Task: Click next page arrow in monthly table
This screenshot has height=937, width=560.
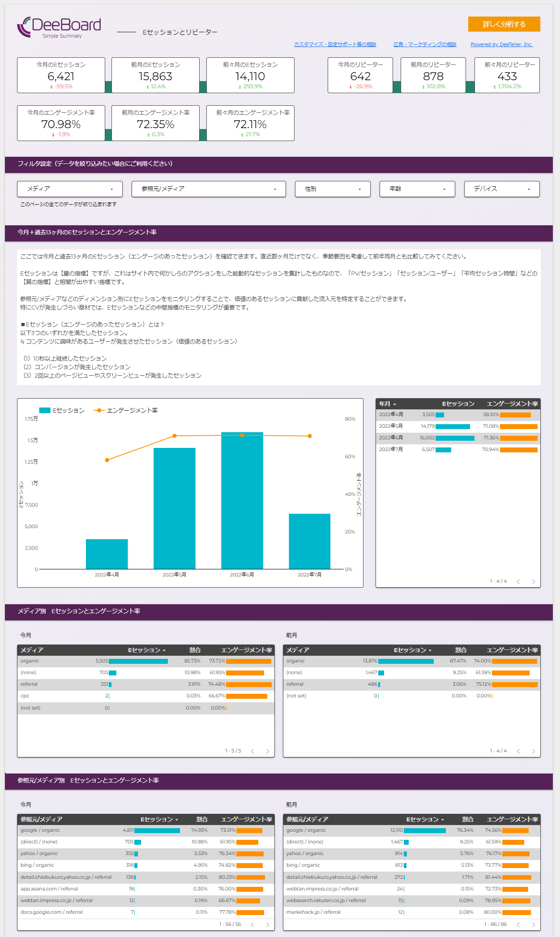Action: 533,581
